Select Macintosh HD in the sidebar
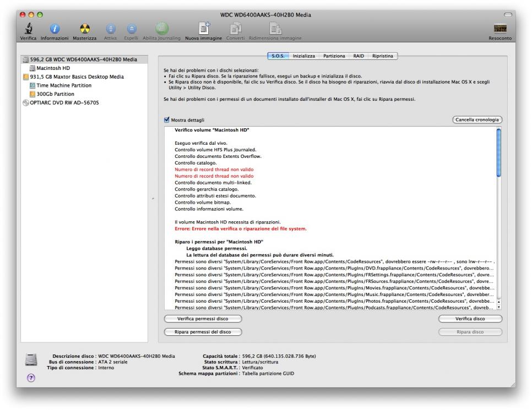Image resolution: width=532 pixels, height=410 pixels. click(84, 68)
